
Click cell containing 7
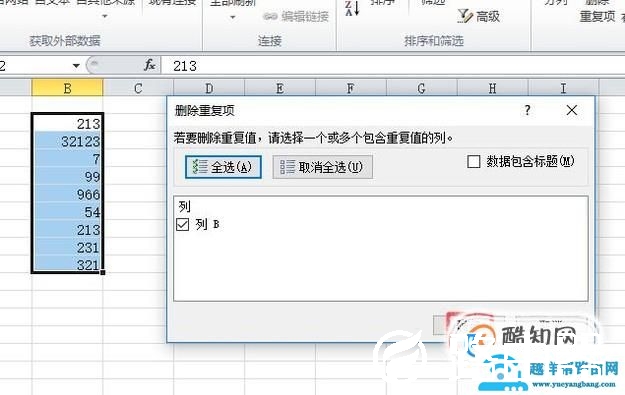click(67, 159)
